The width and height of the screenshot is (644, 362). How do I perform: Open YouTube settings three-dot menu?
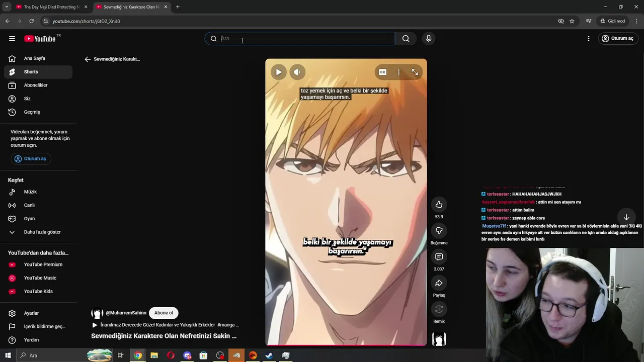point(589,39)
